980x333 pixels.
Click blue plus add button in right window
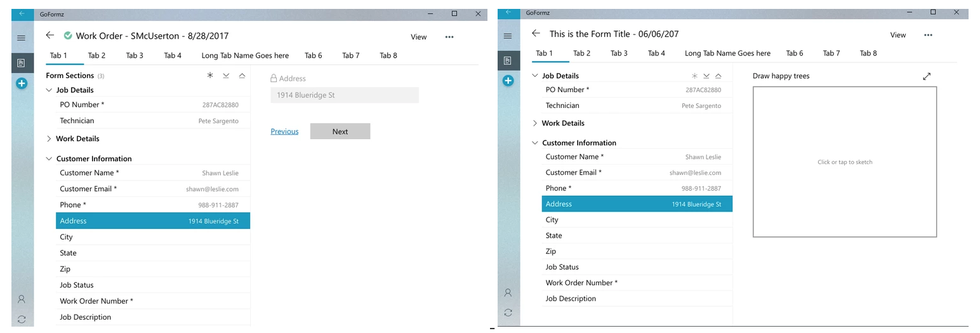[508, 81]
